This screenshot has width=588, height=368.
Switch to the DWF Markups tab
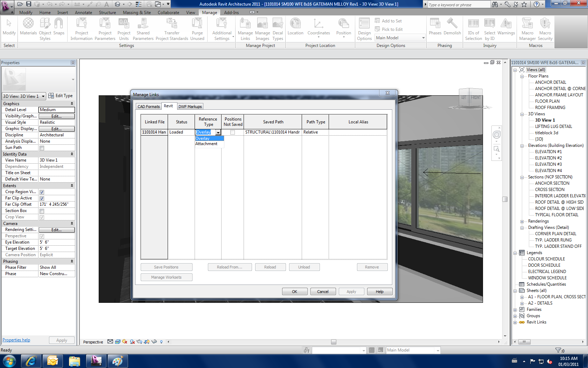190,107
